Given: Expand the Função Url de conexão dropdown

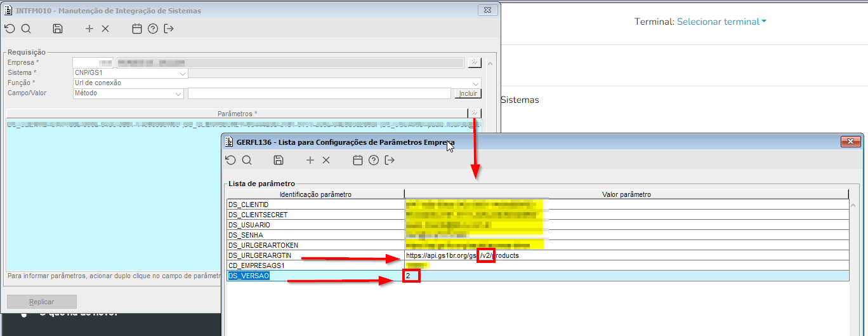Looking at the screenshot, I should (x=476, y=83).
